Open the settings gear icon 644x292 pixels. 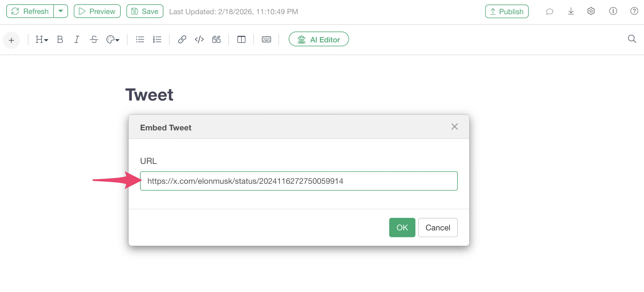click(x=591, y=11)
